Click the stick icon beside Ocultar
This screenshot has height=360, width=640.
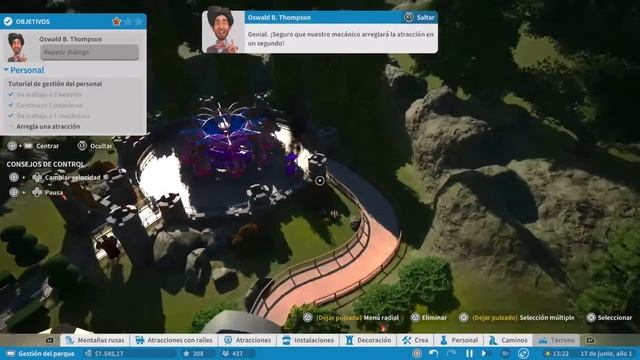[82, 145]
